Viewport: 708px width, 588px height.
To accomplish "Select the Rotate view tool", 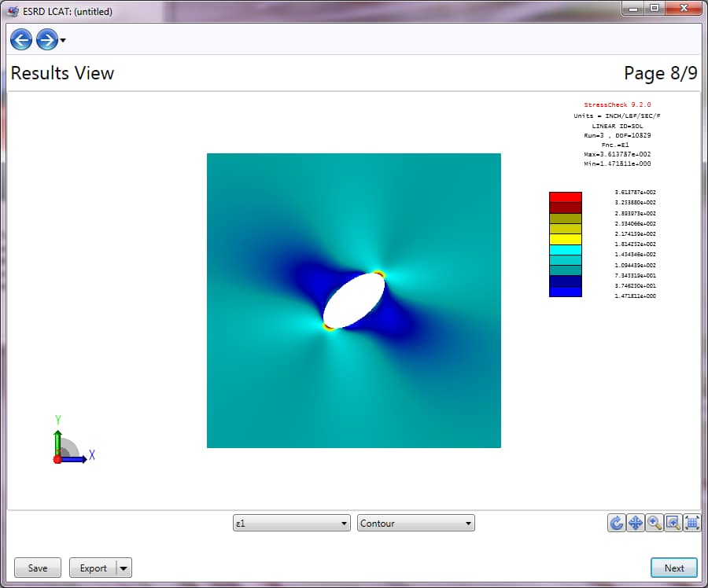I will click(x=617, y=523).
